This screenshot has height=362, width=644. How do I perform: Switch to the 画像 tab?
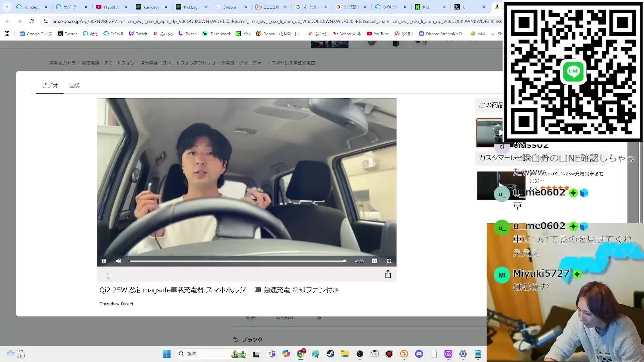(75, 85)
